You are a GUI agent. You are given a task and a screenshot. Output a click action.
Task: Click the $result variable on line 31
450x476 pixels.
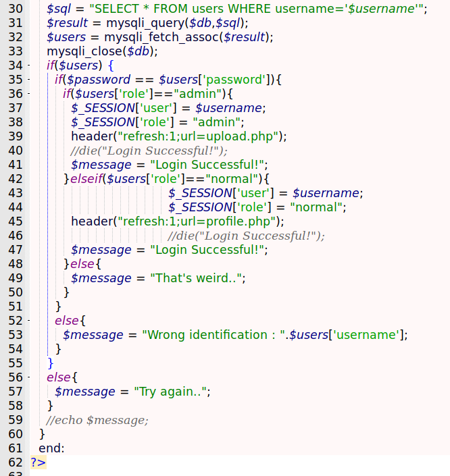[67, 23]
